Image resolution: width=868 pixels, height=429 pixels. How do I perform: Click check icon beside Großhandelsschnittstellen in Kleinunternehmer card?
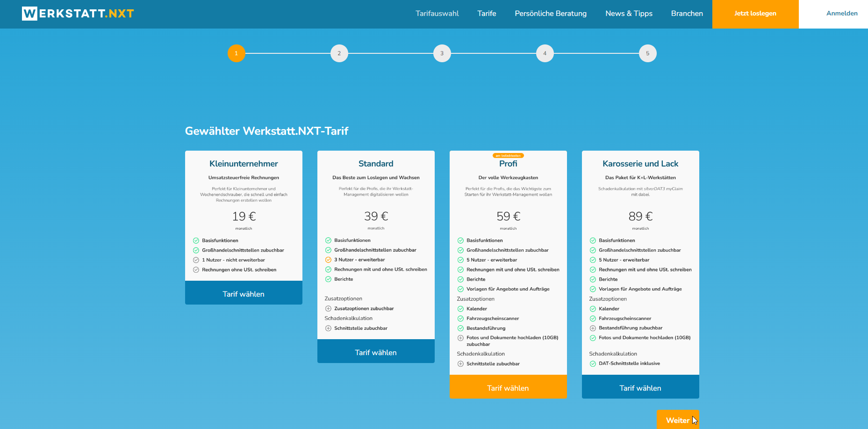coord(196,250)
